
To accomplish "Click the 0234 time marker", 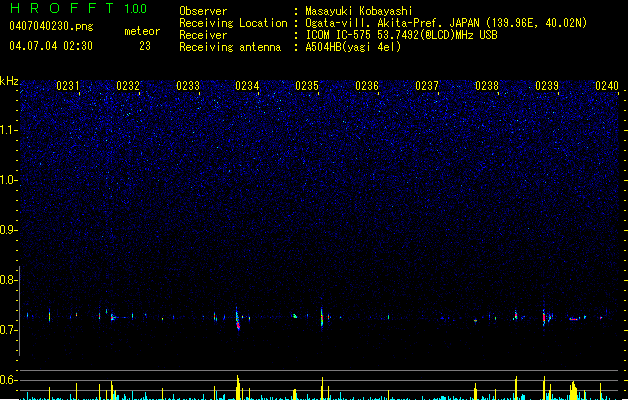I will [247, 86].
